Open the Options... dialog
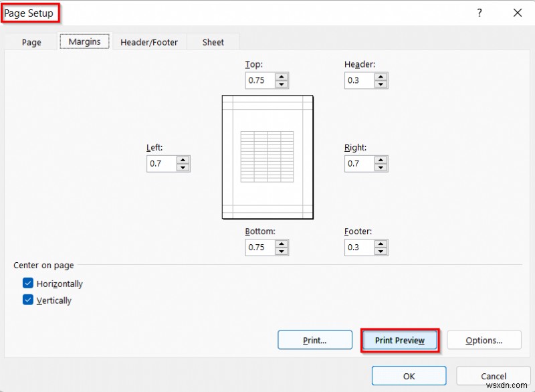This screenshot has height=392, width=535. point(484,340)
